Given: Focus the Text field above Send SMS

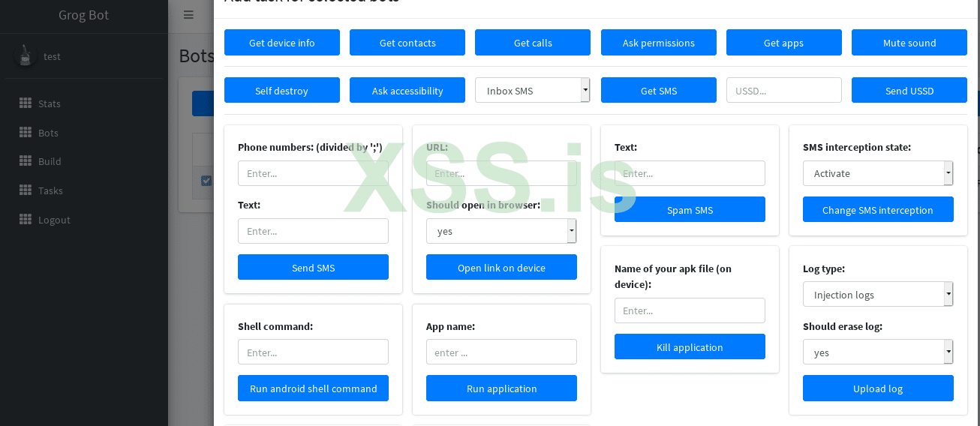Looking at the screenshot, I should 313,231.
